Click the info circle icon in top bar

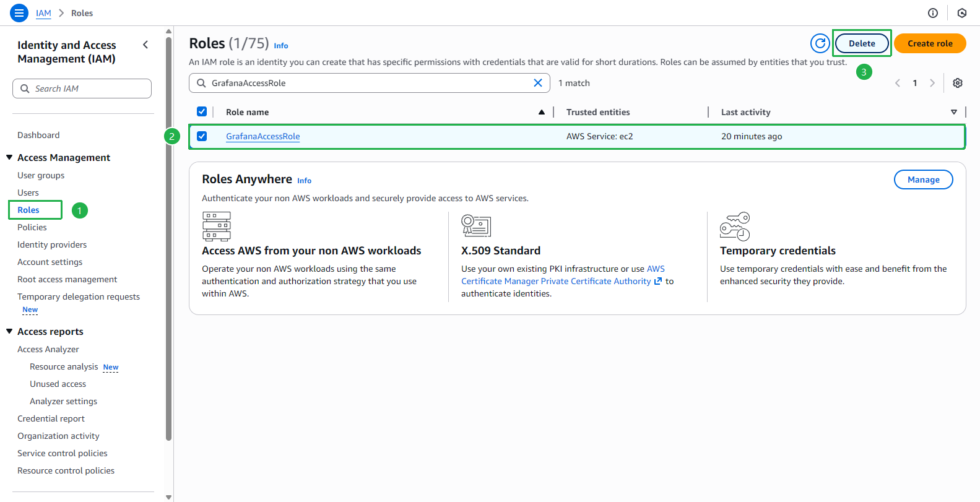pyautogui.click(x=933, y=13)
